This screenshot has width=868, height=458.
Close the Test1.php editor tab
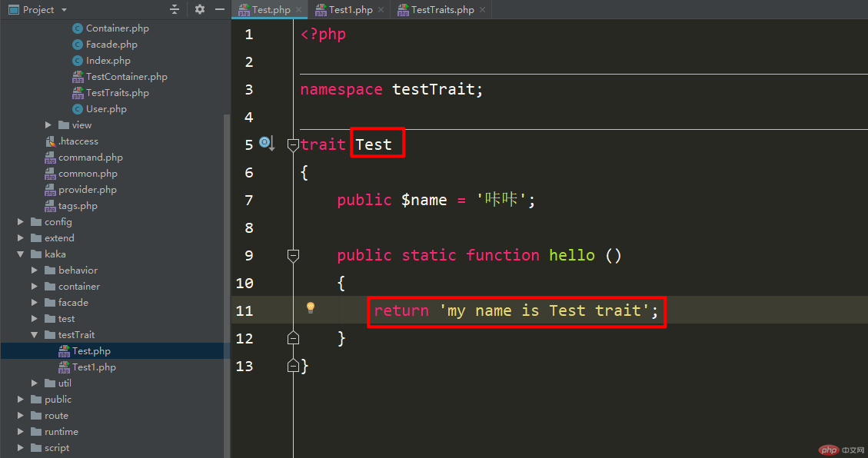(381, 9)
